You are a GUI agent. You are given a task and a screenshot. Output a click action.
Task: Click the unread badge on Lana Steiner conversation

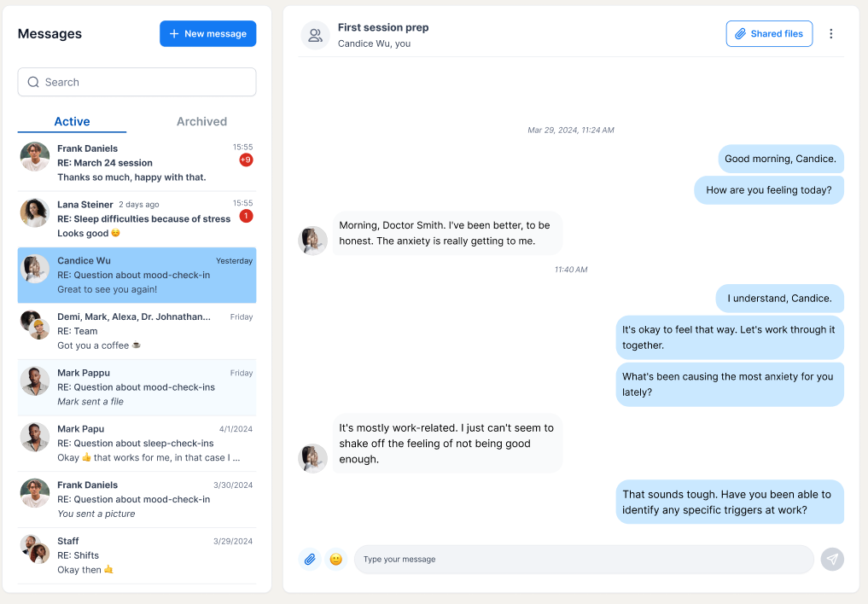246,216
